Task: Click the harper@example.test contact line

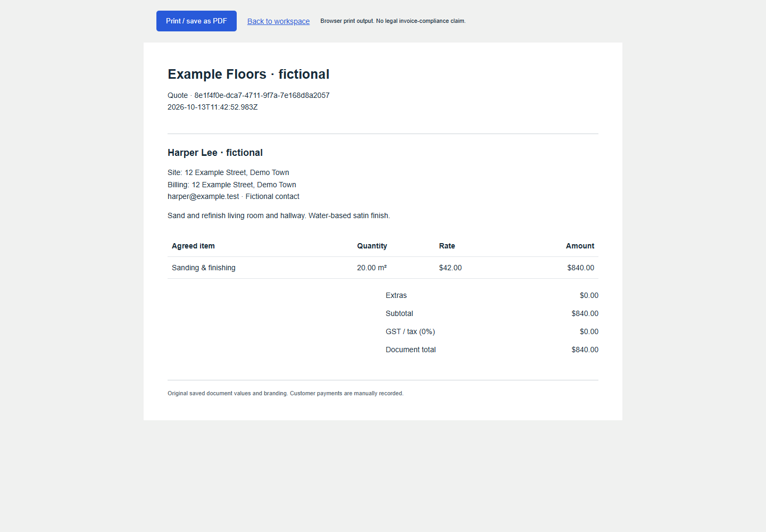Action: pyautogui.click(x=234, y=196)
